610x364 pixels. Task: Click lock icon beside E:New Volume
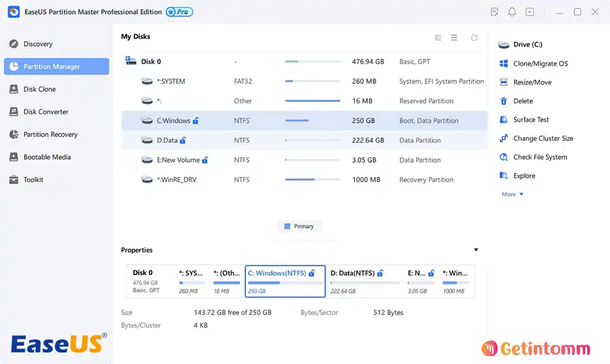205,160
